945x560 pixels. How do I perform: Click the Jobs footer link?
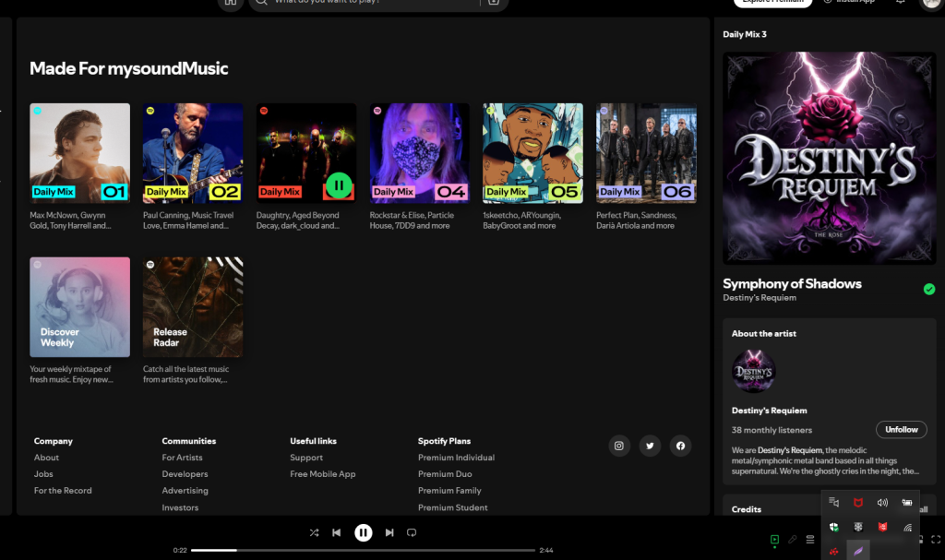pyautogui.click(x=43, y=474)
